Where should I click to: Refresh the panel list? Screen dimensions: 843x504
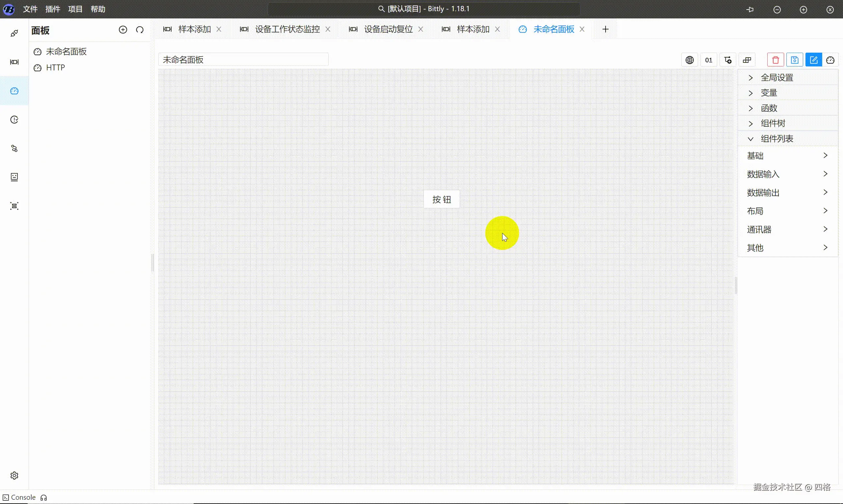click(140, 30)
